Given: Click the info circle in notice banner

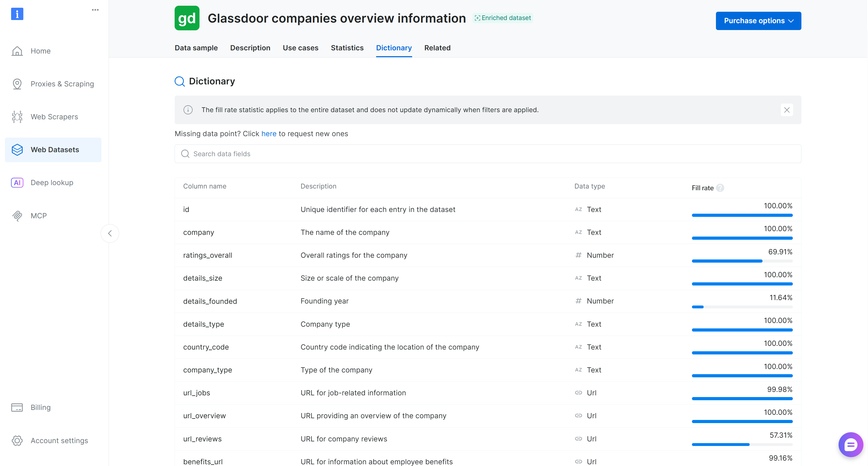Looking at the screenshot, I should [x=188, y=110].
